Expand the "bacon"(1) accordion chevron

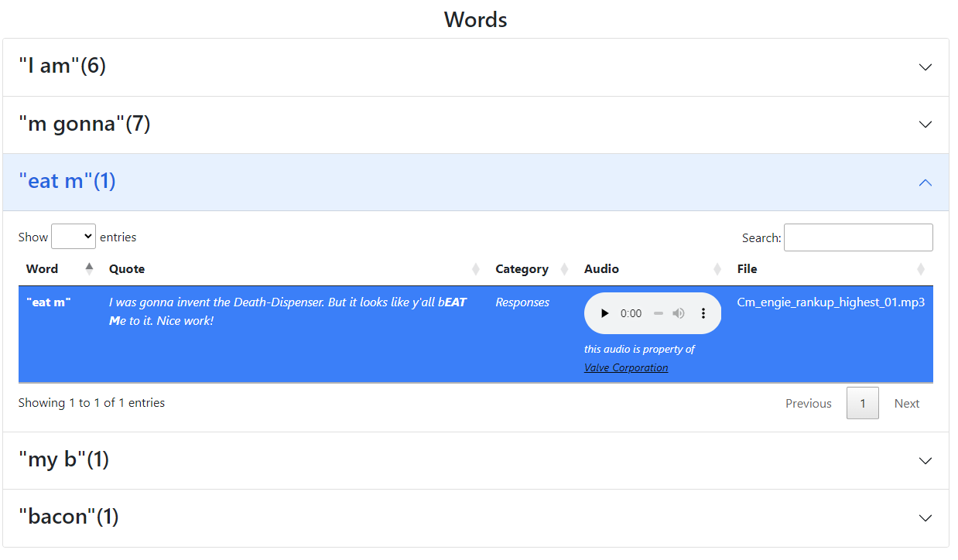[925, 517]
